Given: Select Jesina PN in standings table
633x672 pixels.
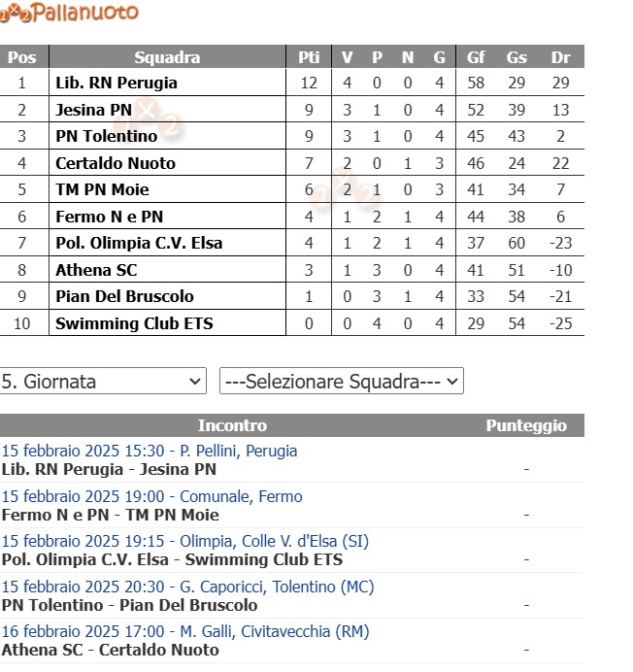Looking at the screenshot, I should 94,110.
